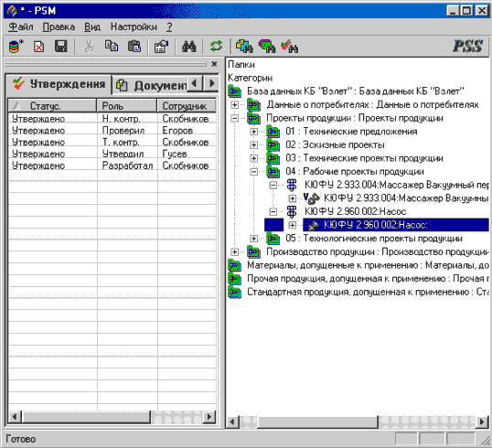This screenshot has height=448, width=492.
Task: Open the properties icon in toolbar
Action: click(161, 47)
